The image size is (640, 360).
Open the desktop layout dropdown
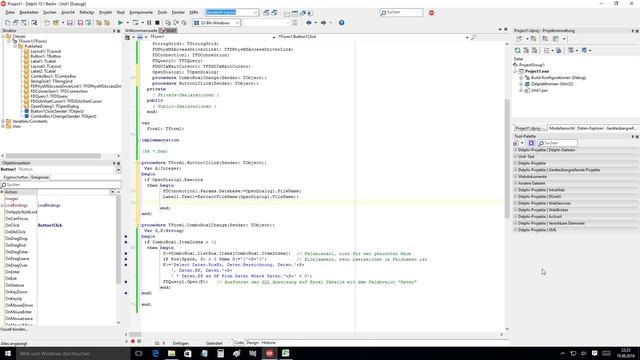tap(256, 13)
